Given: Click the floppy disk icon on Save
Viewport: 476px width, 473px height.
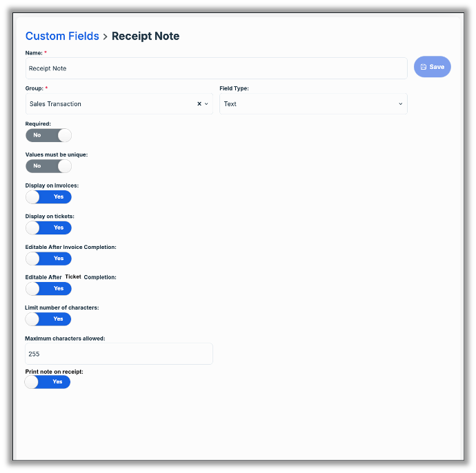Looking at the screenshot, I should coord(424,67).
